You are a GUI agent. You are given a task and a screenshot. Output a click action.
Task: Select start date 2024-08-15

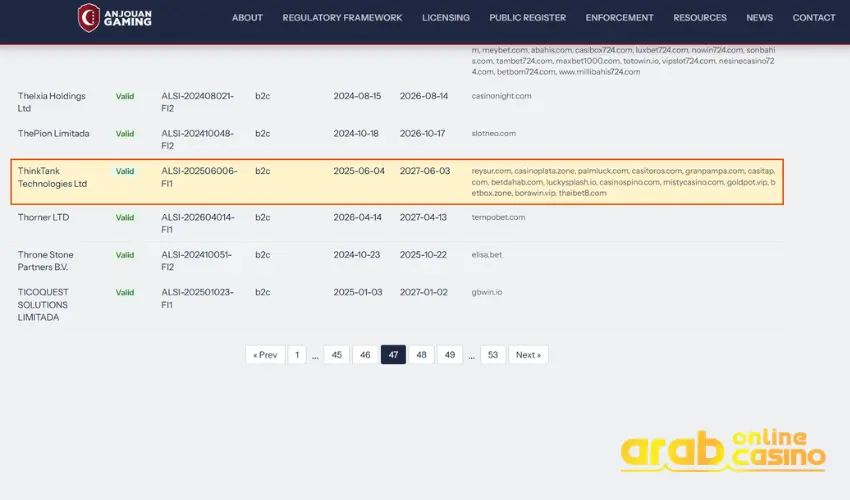click(357, 96)
